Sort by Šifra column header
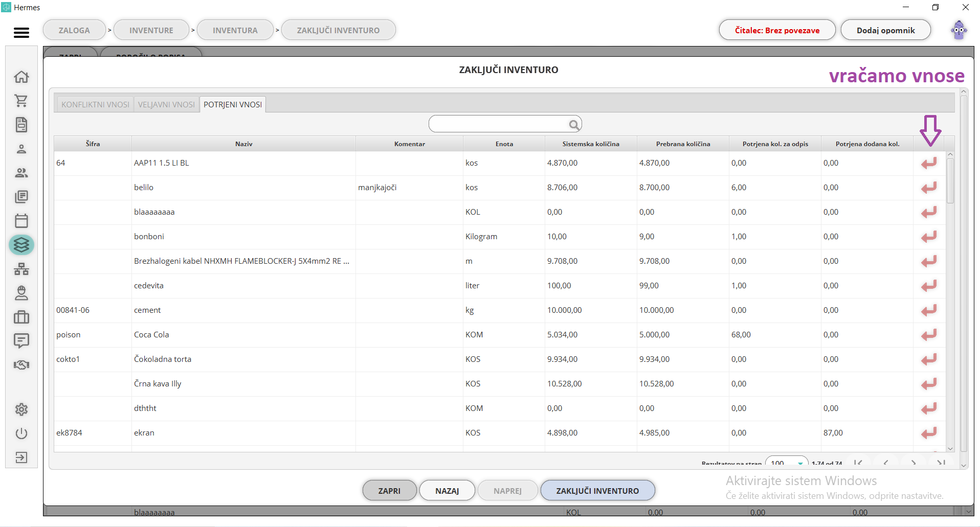Image resolution: width=980 pixels, height=527 pixels. [93, 144]
